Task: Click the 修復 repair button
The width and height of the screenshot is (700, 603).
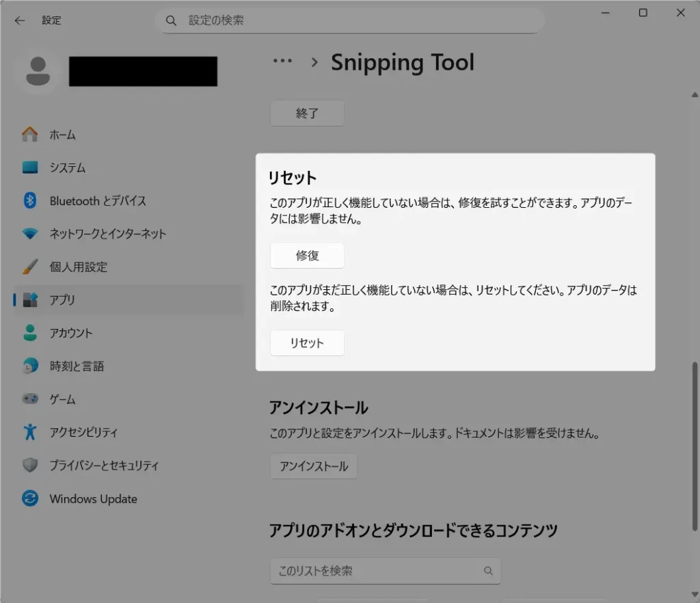Action: [307, 255]
